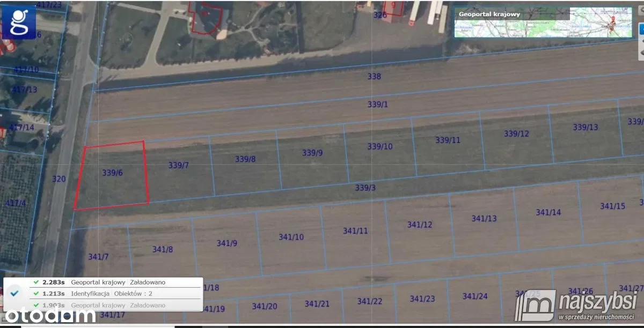This screenshot has height=328, width=644.
Task: Click parcel 341/8 on the map
Action: (x=162, y=249)
